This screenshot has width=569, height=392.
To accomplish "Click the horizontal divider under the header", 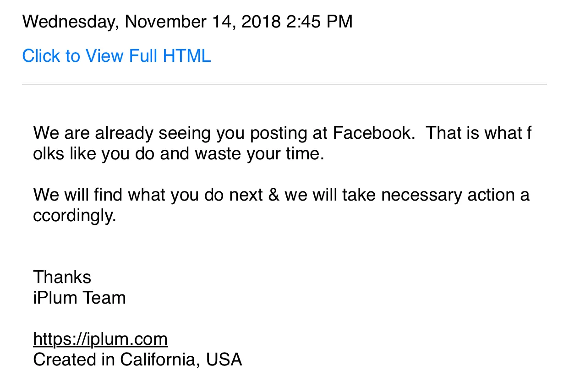I will pos(284,85).
